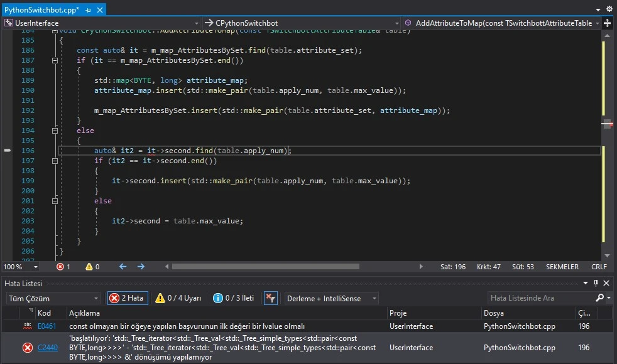
Task: Open editor settings gear icon
Action: click(x=608, y=10)
